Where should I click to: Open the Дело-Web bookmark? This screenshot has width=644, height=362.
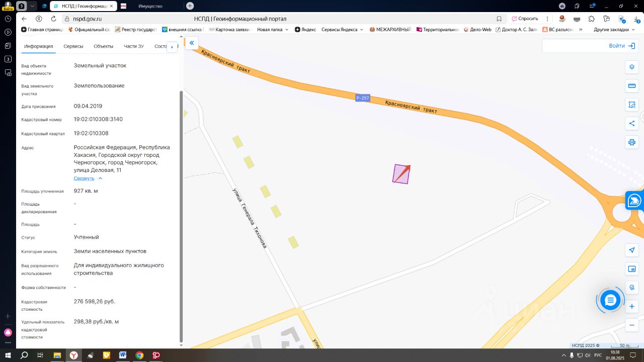[477, 30]
